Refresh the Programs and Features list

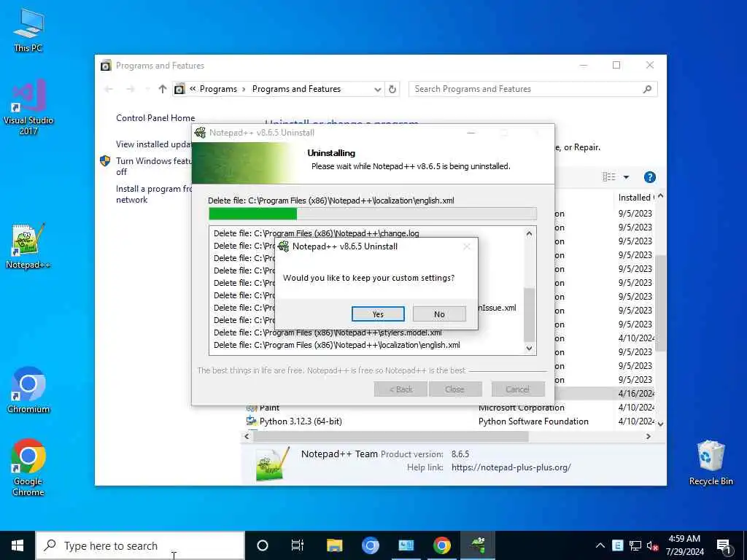392,89
